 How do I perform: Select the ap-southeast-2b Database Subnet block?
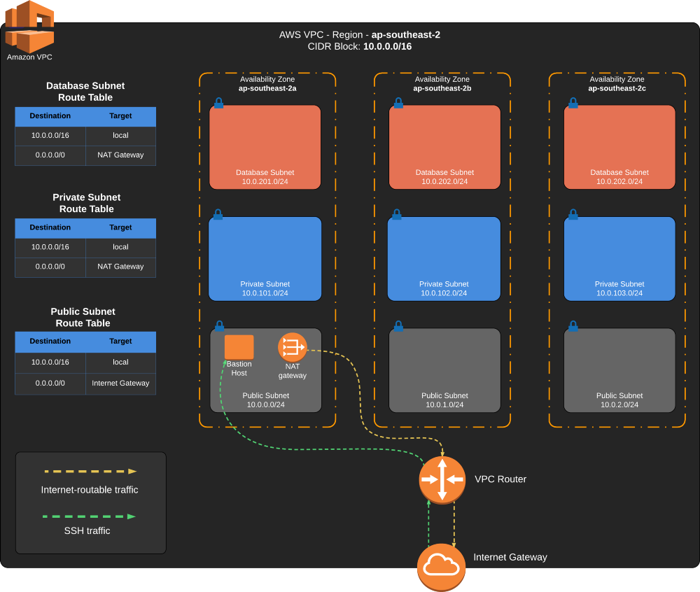pos(444,146)
